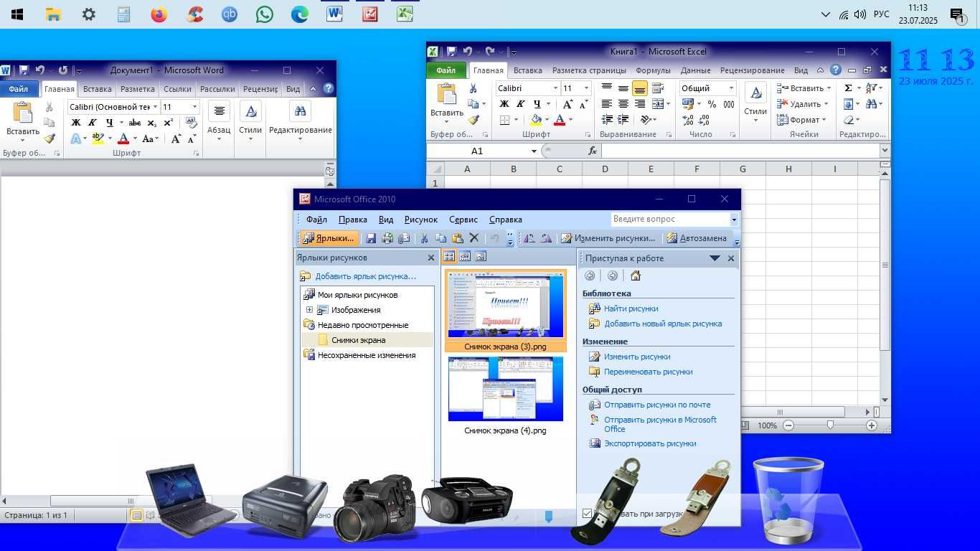The width and height of the screenshot is (980, 551).
Task: Click Экспортировать рисунки link
Action: coord(650,443)
